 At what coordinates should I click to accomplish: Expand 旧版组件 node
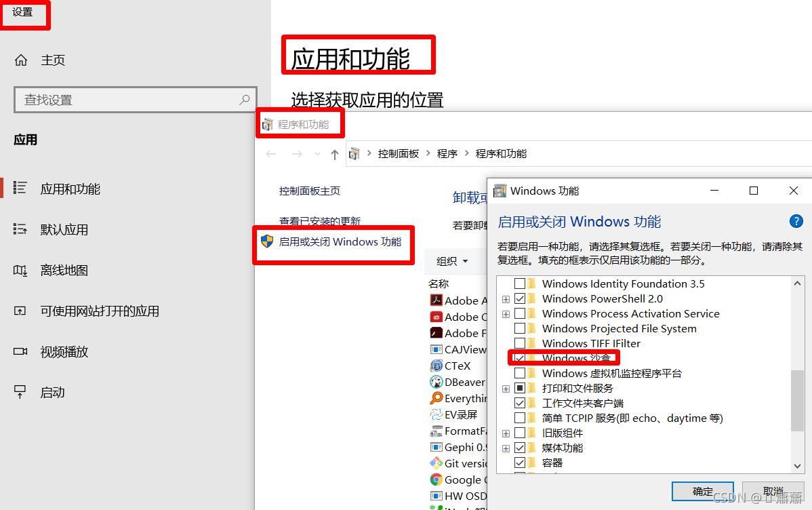(x=506, y=433)
